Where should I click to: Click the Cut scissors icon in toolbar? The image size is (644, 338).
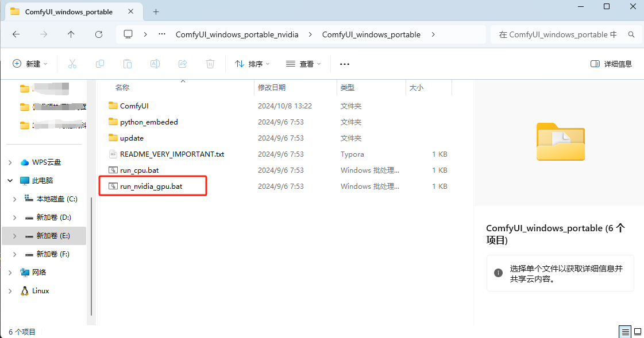72,64
